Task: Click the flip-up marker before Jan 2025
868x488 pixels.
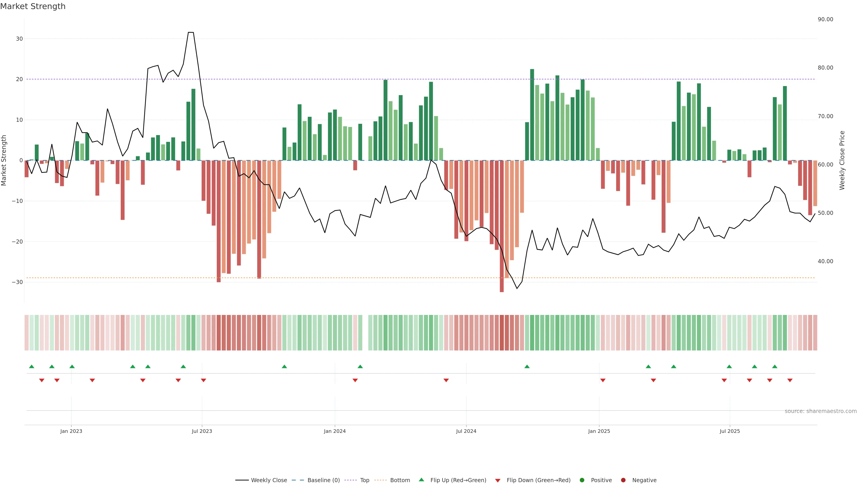Action: [x=527, y=366]
